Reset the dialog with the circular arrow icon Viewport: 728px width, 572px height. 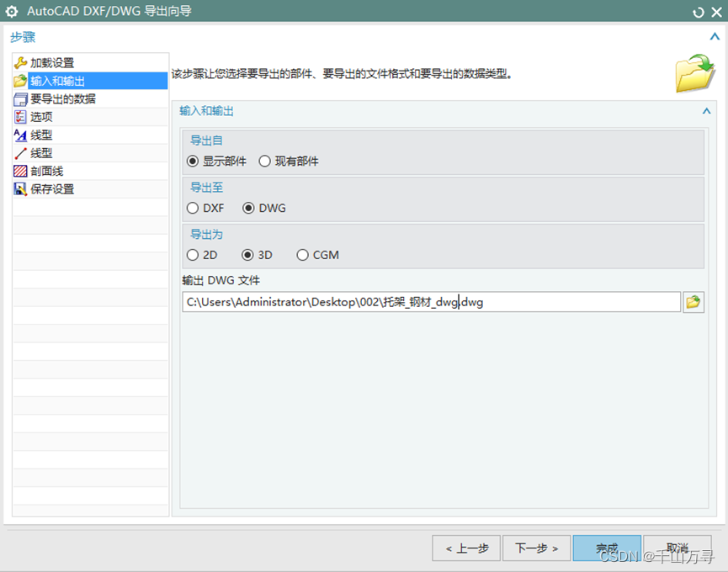pyautogui.click(x=699, y=13)
